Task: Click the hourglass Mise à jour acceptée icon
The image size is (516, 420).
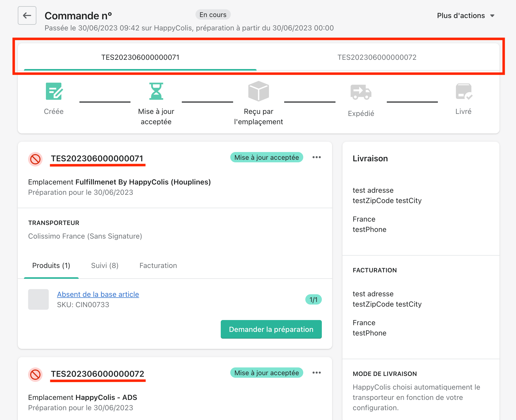Action: click(x=156, y=91)
